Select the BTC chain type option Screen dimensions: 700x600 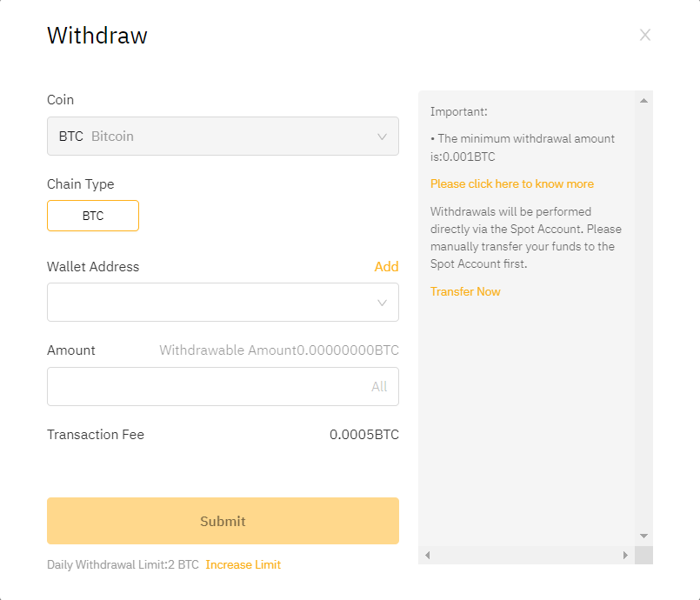[x=93, y=216]
